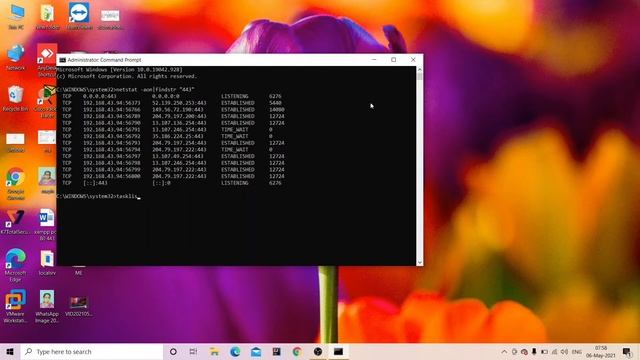The height and width of the screenshot is (360, 640).
Task: Open network status tray icon
Action: (554, 351)
